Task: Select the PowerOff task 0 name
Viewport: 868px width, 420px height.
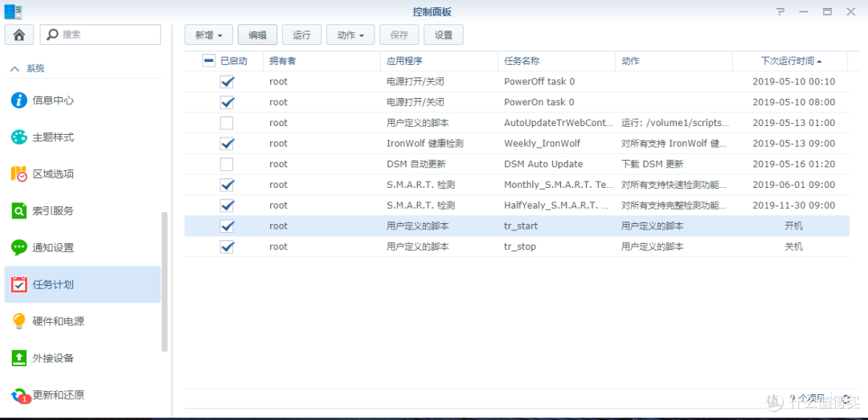Action: (x=540, y=82)
